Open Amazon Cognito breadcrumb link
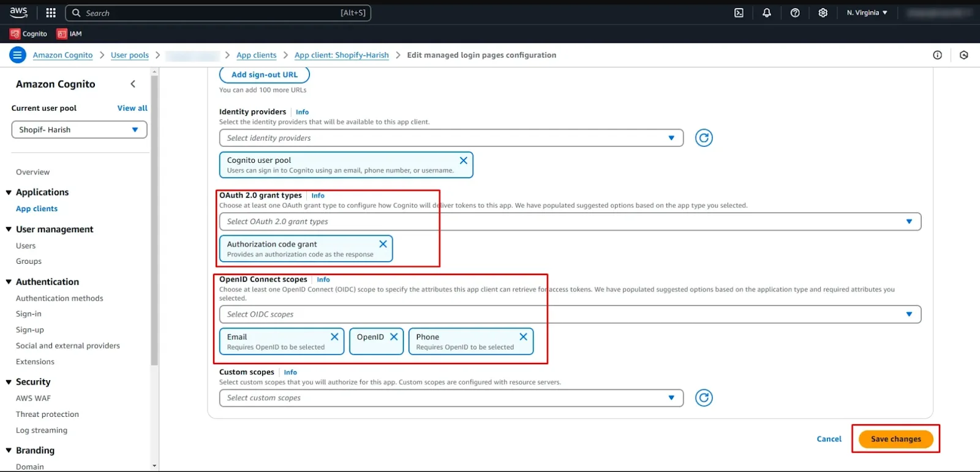980x472 pixels. point(62,55)
